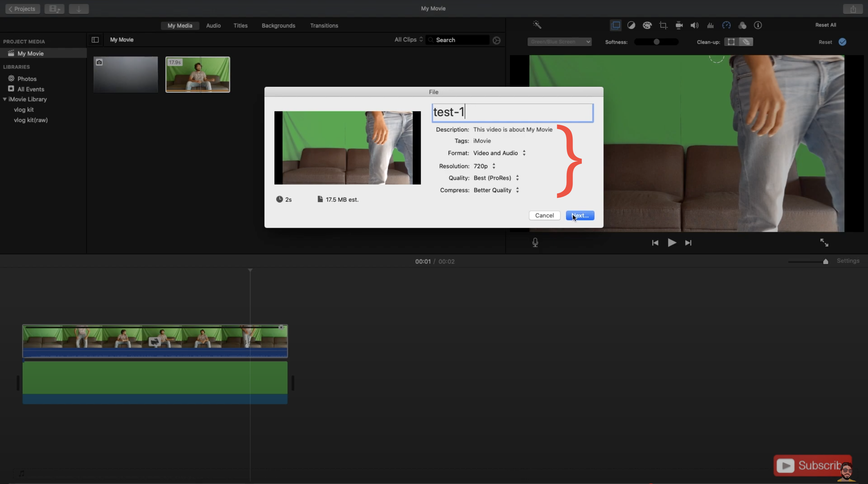868x484 pixels.
Task: Open the speed speedometer icon
Action: pyautogui.click(x=726, y=25)
